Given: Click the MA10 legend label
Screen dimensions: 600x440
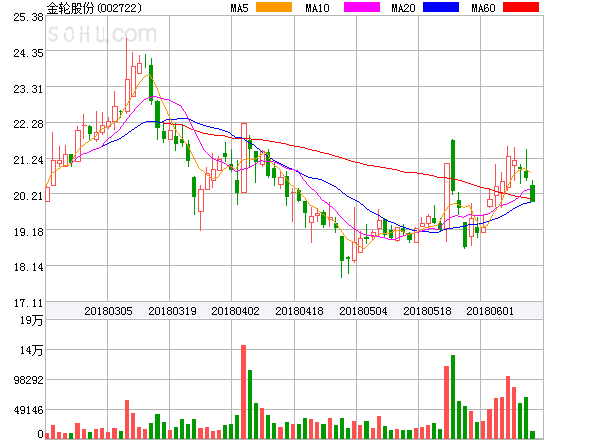Looking at the screenshot, I should pos(317,8).
